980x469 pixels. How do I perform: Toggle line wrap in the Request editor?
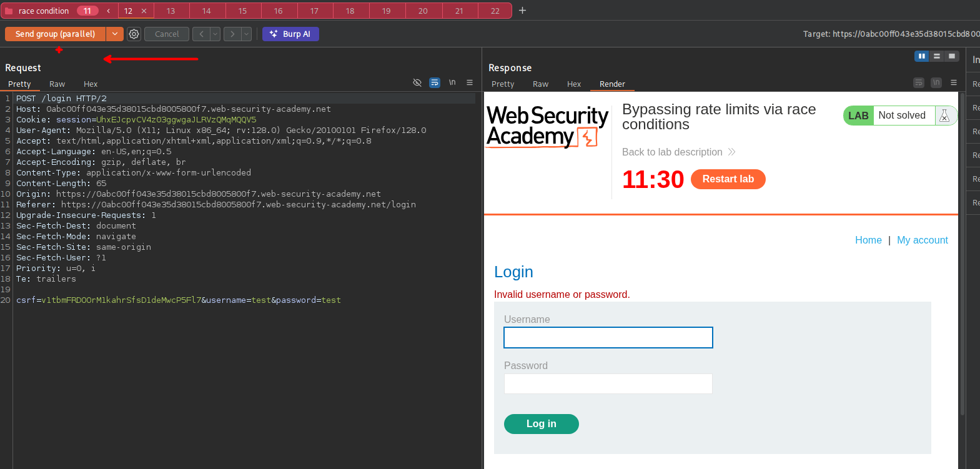(x=435, y=82)
